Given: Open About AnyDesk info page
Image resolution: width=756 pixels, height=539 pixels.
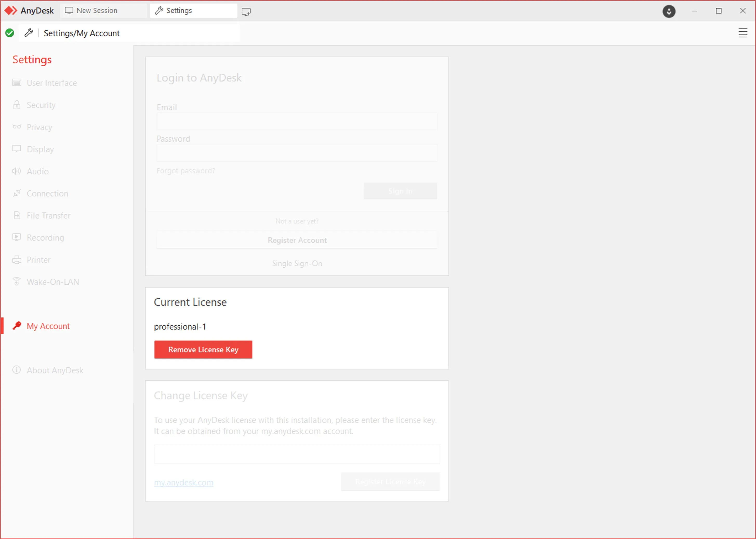Looking at the screenshot, I should click(55, 370).
